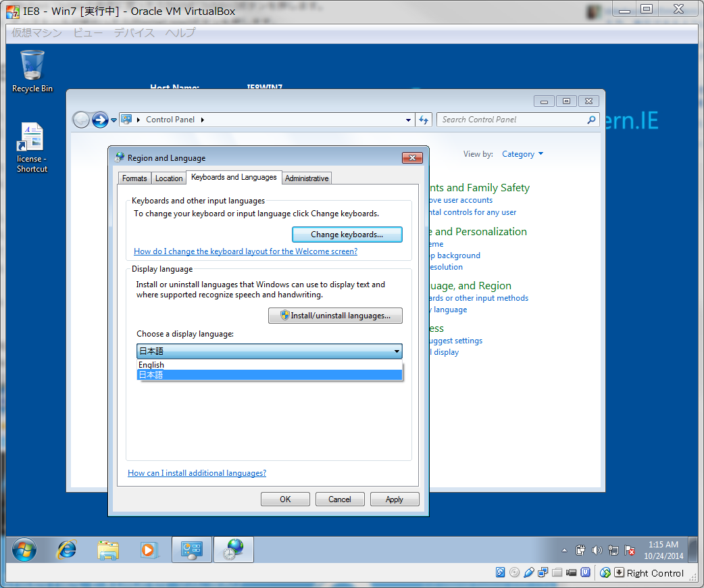704x588 pixels.
Task: Switch to Region and Language taskbar button
Action: [234, 549]
